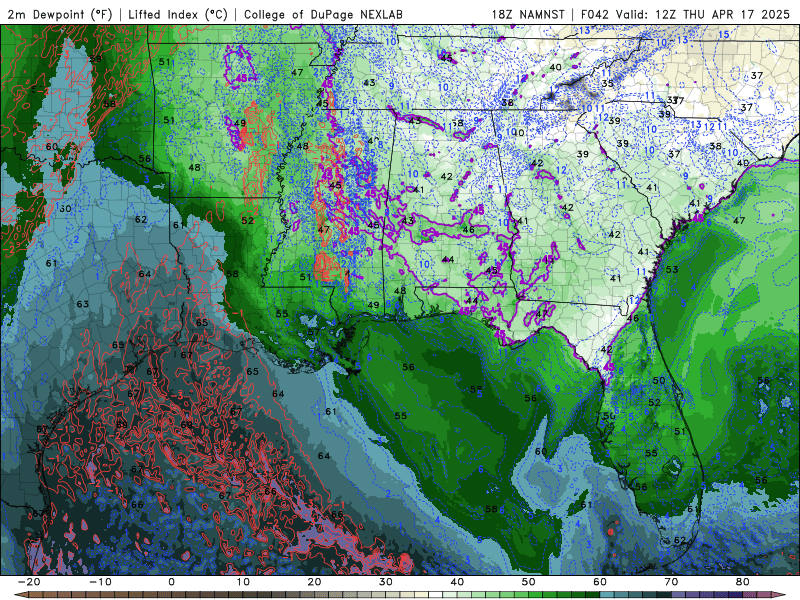
Task: Click the 30 label below the color scale
Action: tap(386, 582)
